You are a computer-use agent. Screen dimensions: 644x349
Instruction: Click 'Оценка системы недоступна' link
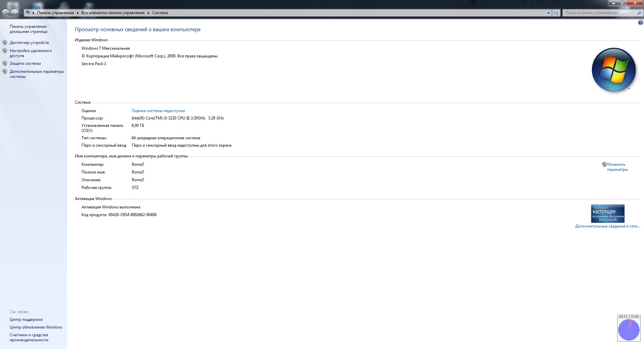158,111
